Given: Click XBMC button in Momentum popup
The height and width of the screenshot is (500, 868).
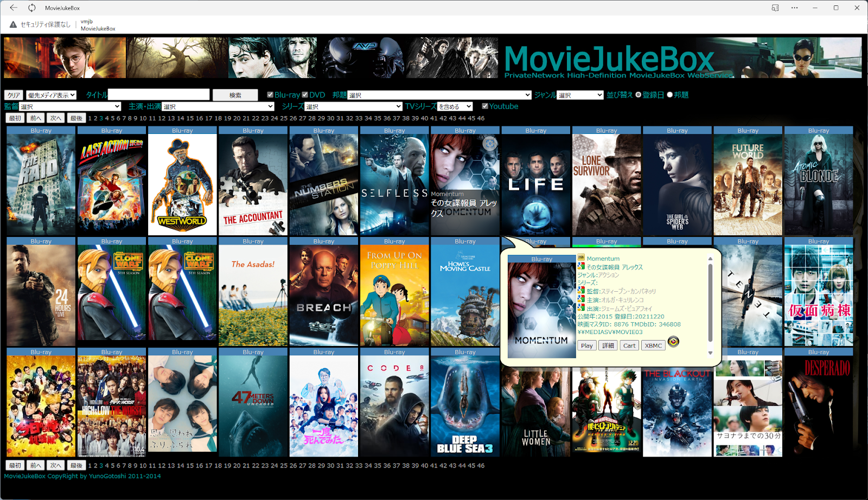Looking at the screenshot, I should pyautogui.click(x=653, y=345).
